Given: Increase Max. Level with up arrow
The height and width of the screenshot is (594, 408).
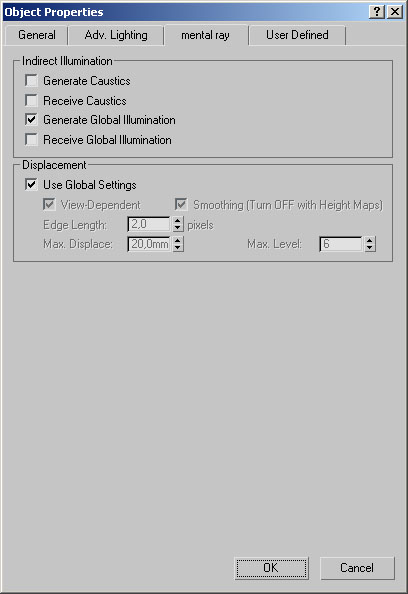Looking at the screenshot, I should pos(370,240).
